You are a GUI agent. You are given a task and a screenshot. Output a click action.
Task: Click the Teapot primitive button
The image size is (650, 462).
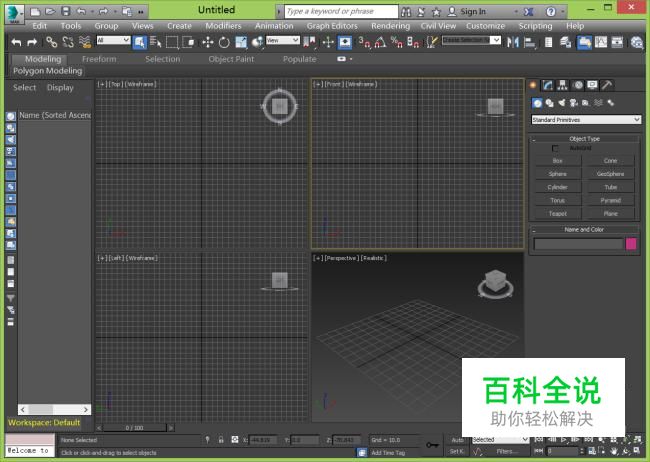[x=557, y=213]
